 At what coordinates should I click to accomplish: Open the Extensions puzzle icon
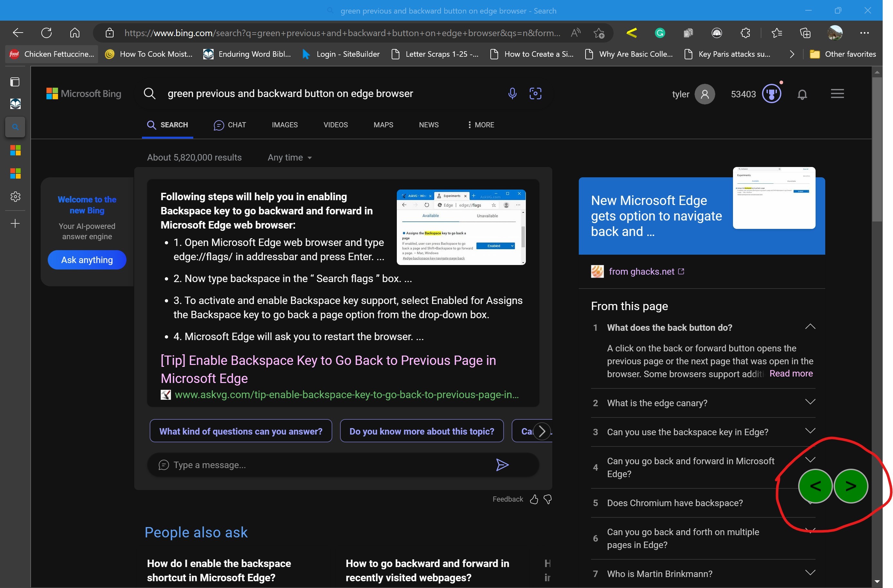click(746, 33)
